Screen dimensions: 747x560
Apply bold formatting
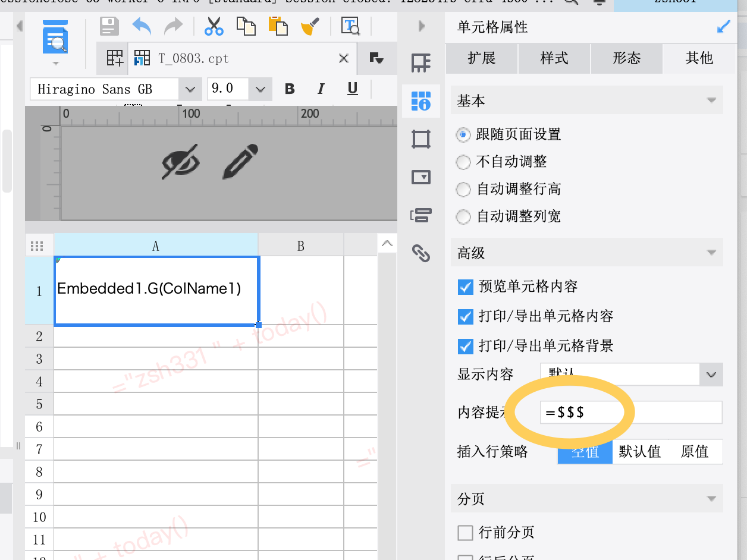(x=290, y=89)
